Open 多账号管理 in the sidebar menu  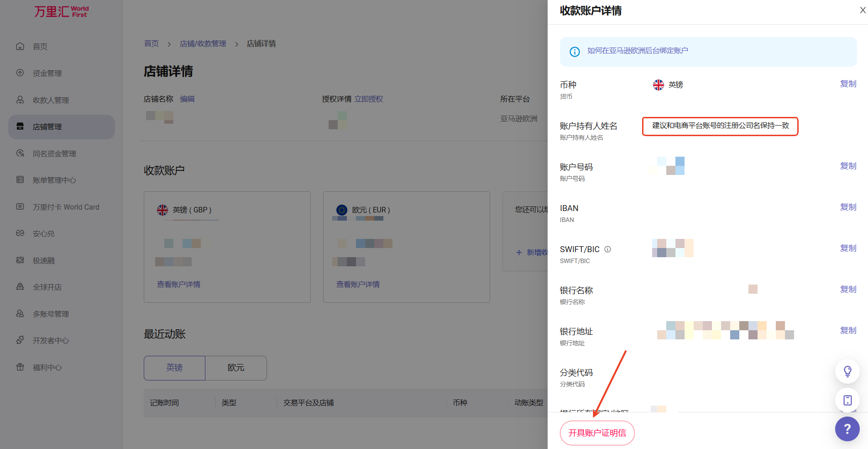pos(51,314)
